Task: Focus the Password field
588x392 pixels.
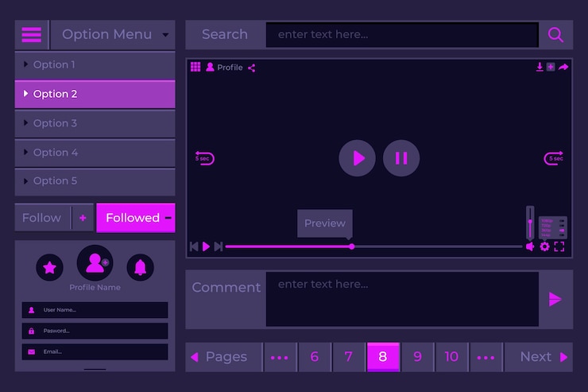Action: pos(95,331)
